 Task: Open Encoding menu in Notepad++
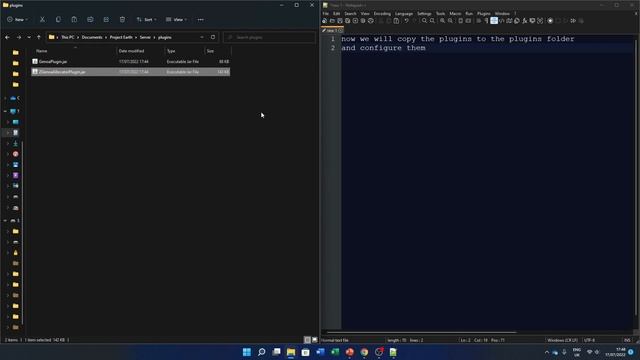click(x=382, y=13)
